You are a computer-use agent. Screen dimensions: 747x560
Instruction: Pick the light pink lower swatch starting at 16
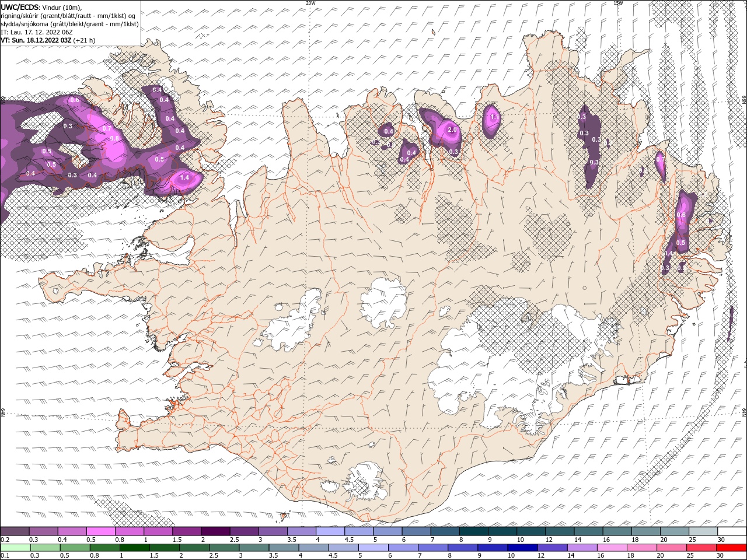coord(612,547)
